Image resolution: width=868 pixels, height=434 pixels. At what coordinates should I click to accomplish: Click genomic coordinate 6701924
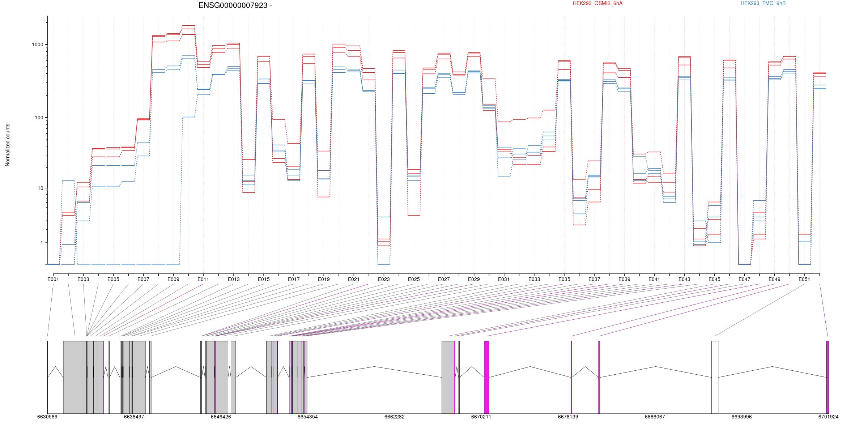pos(829,417)
